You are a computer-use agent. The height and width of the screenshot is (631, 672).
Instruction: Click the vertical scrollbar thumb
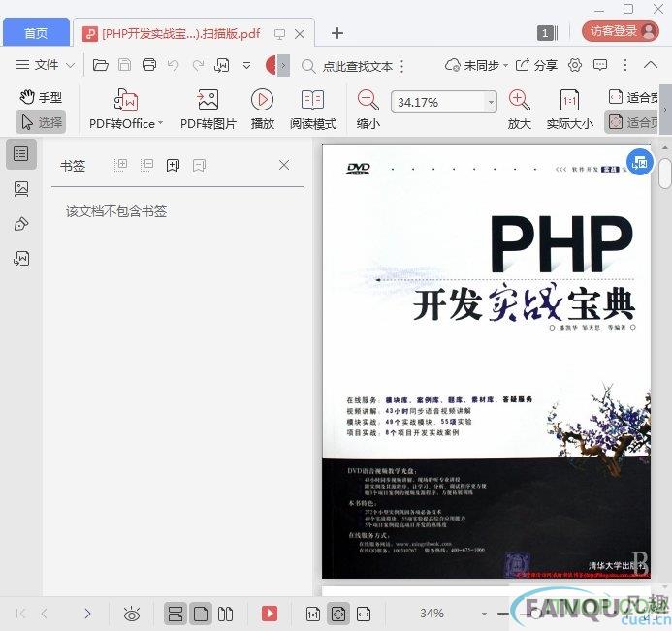coord(665,174)
